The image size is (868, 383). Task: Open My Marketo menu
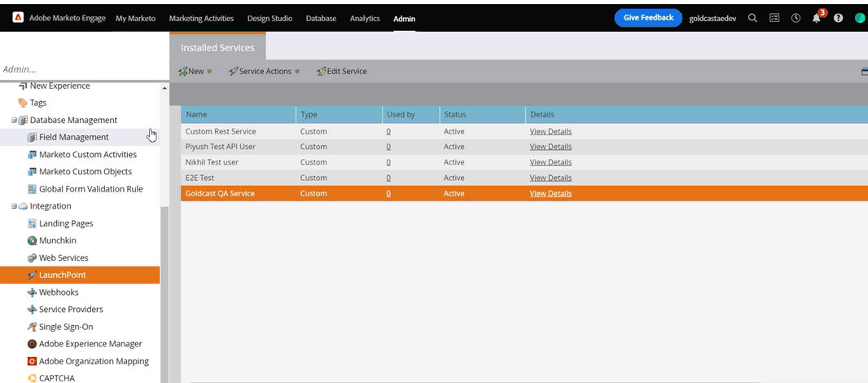(136, 18)
